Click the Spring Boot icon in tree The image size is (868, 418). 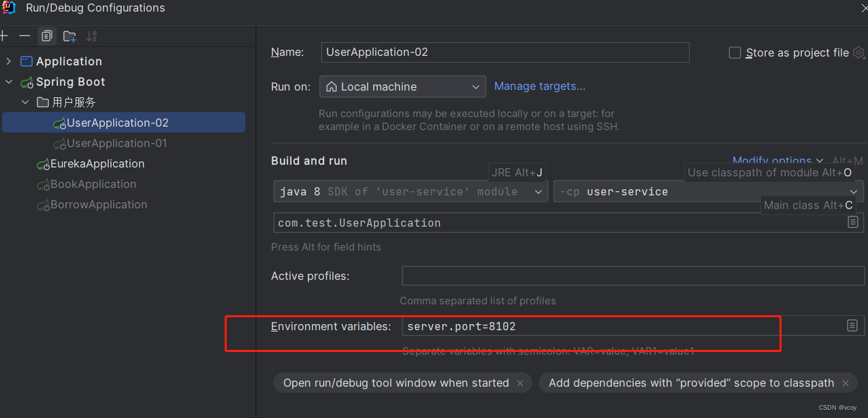pyautogui.click(x=27, y=82)
